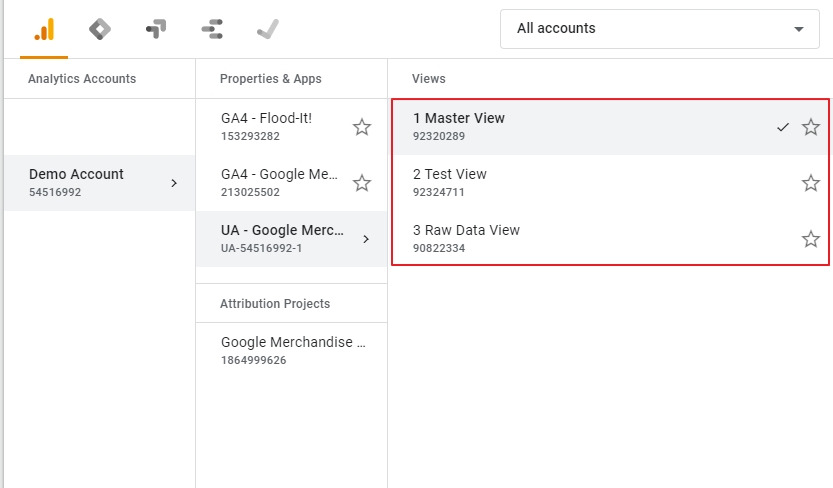This screenshot has width=833, height=488.
Task: Choose the GA4 - Google Me... property
Action: click(x=291, y=183)
